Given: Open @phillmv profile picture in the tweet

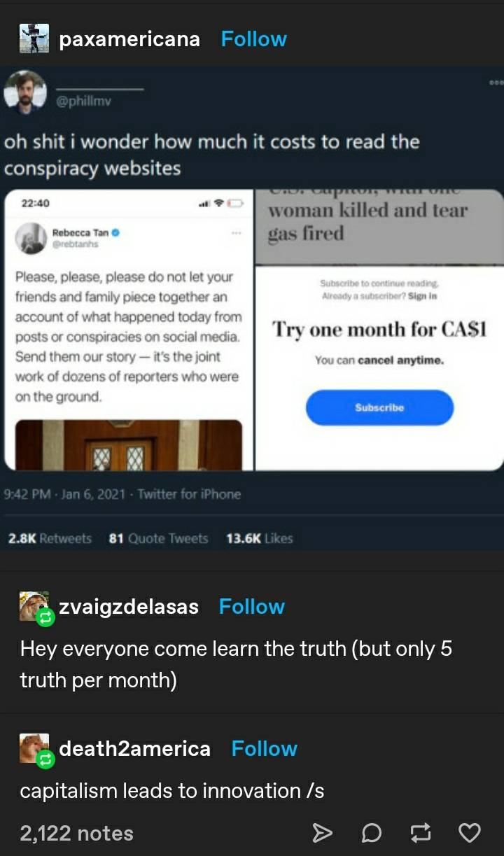Looking at the screenshot, I should (x=25, y=92).
